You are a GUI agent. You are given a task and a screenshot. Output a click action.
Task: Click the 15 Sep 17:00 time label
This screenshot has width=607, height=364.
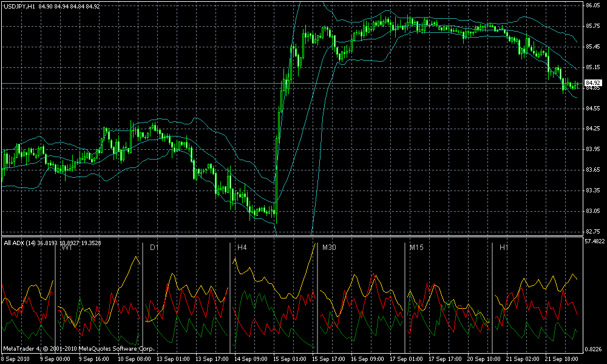coord(328,359)
